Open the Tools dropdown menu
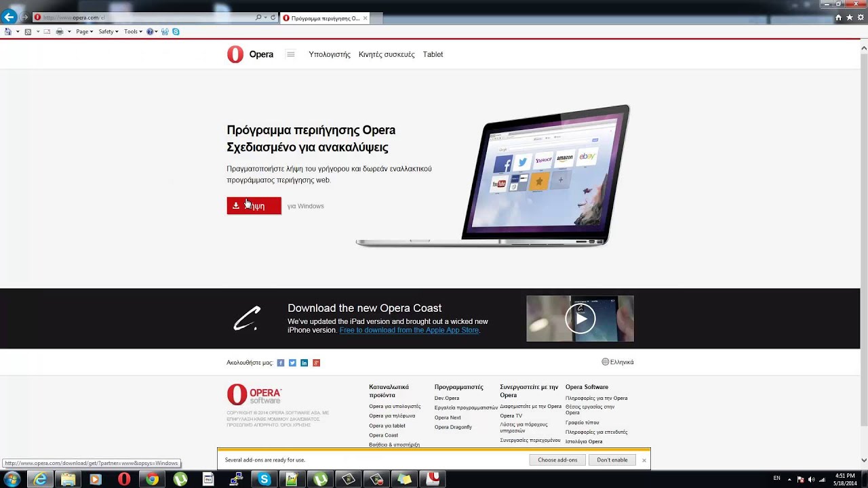 [133, 32]
